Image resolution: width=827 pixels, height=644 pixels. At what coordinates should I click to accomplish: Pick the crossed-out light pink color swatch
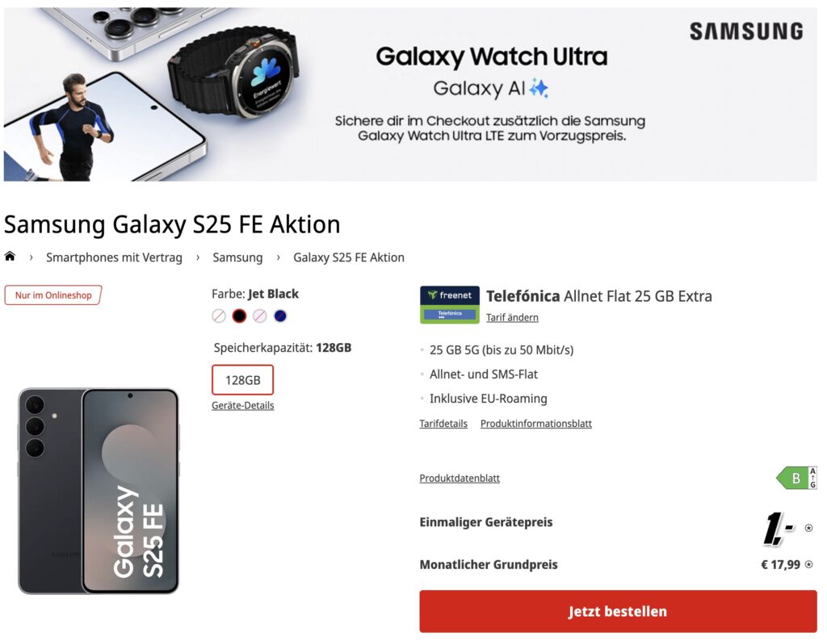259,316
